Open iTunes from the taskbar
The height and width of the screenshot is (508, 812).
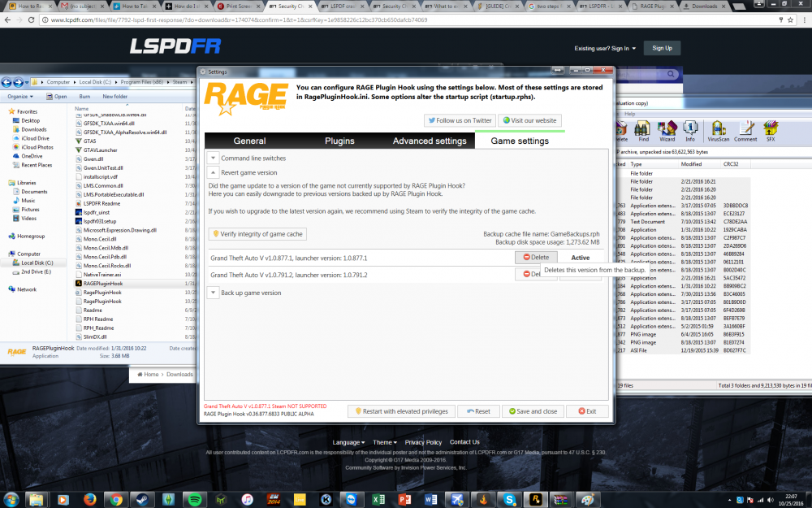pyautogui.click(x=247, y=499)
